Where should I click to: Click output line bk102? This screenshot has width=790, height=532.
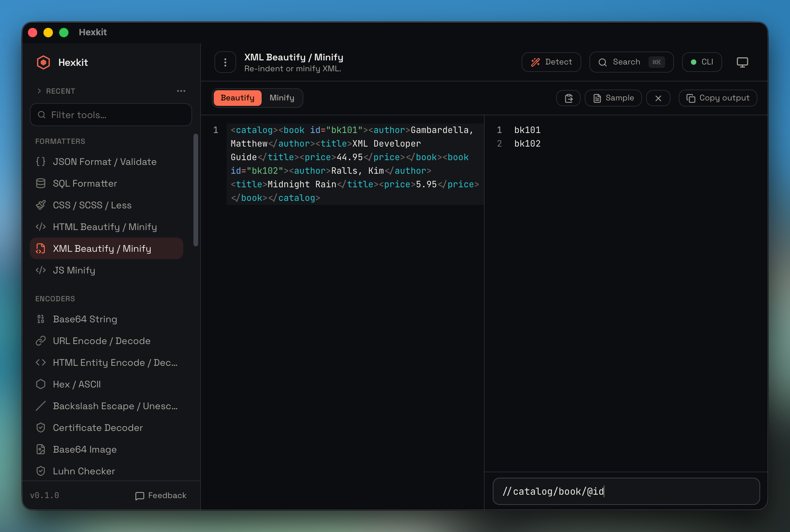click(527, 144)
